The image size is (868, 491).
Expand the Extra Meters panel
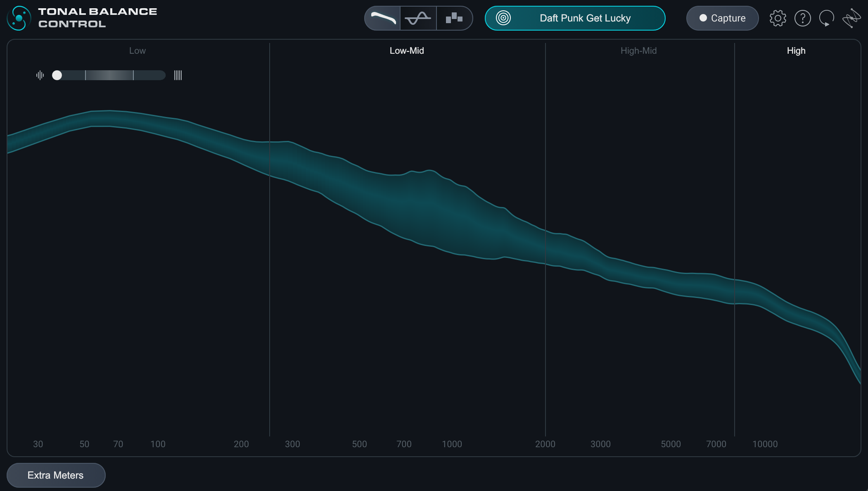point(56,475)
